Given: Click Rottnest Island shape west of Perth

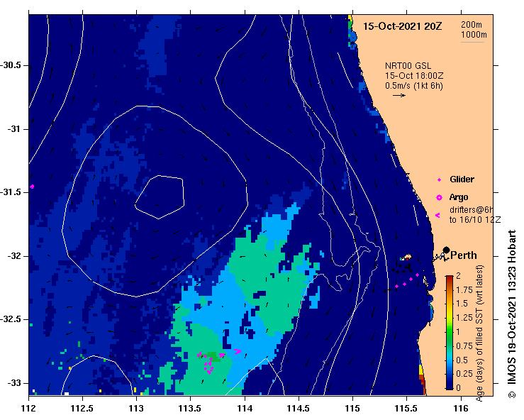Looking at the screenshot, I should 407,258.
